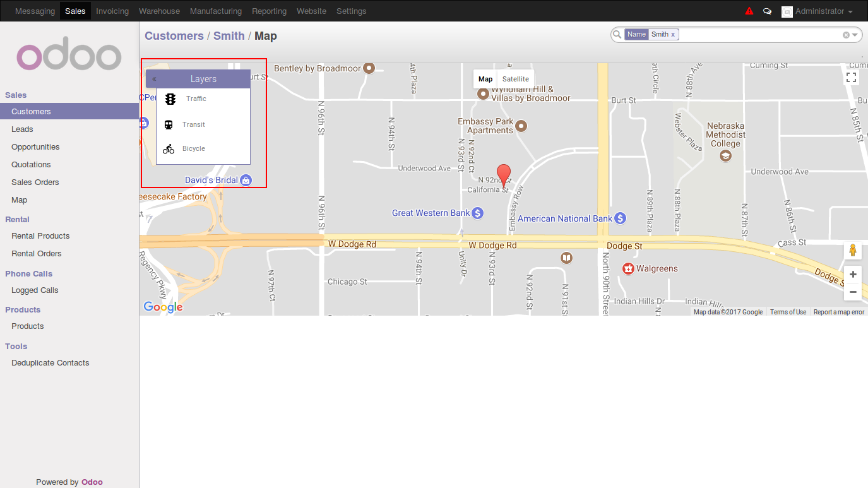Click Great Western Bank dollar icon
The image size is (868, 488).
pyautogui.click(x=478, y=213)
